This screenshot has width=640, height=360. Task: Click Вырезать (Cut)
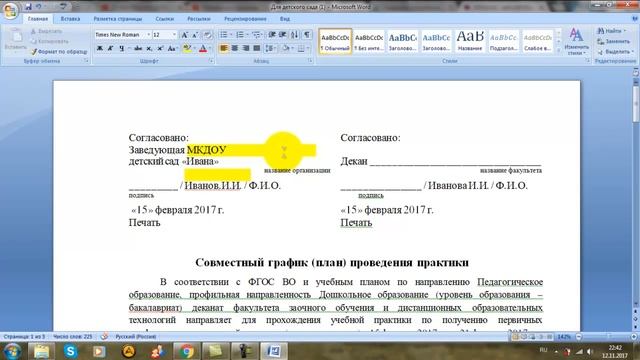coord(47,31)
